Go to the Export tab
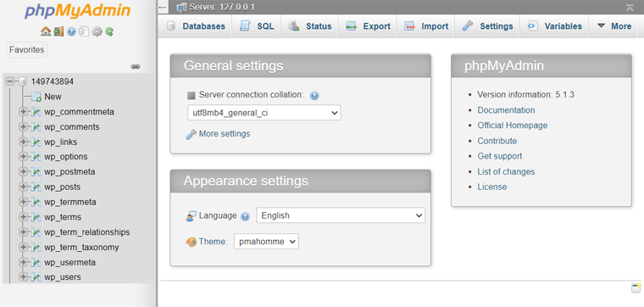Image resolution: width=644 pixels, height=307 pixels. tap(368, 26)
